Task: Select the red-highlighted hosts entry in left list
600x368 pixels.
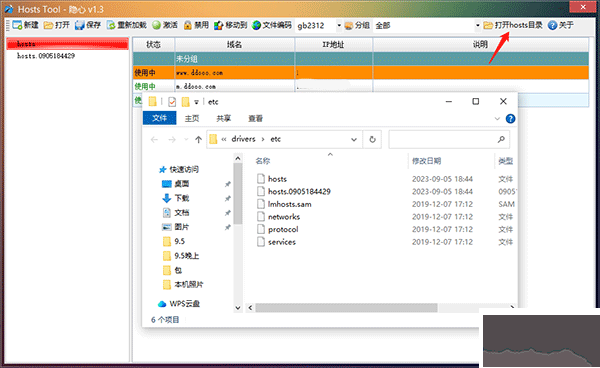Action: 67,44
